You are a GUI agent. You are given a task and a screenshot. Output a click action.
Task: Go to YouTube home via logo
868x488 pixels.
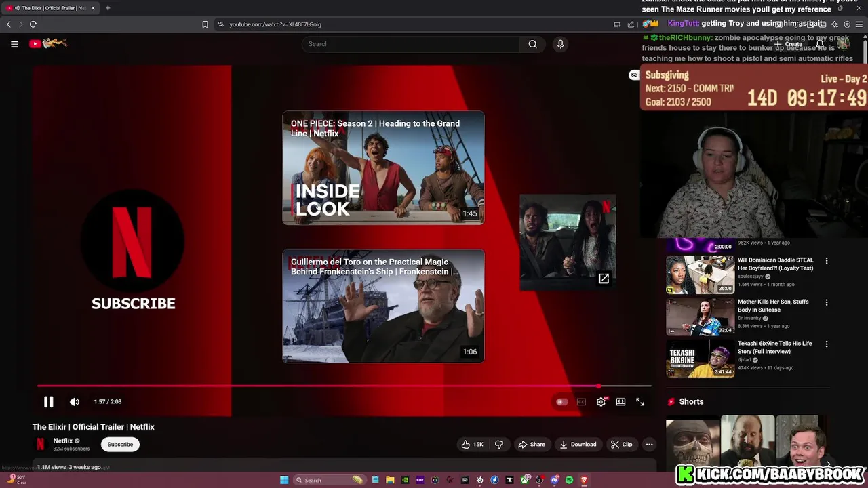click(48, 44)
